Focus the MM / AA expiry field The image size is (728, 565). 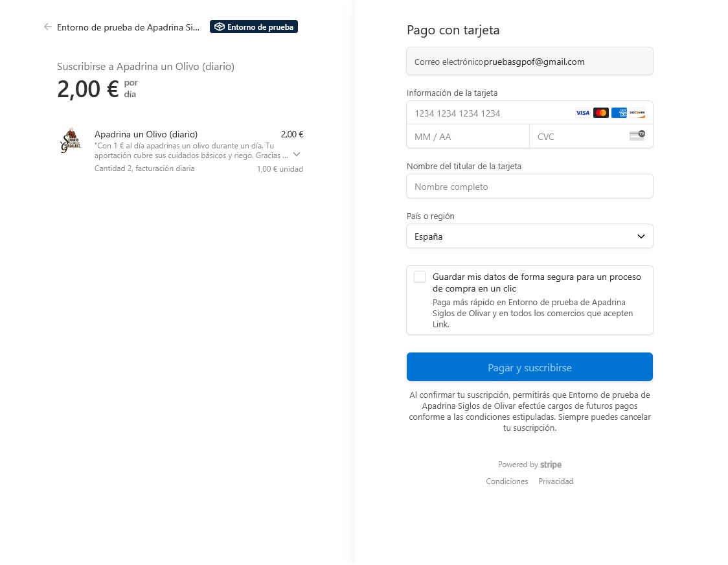pyautogui.click(x=468, y=137)
